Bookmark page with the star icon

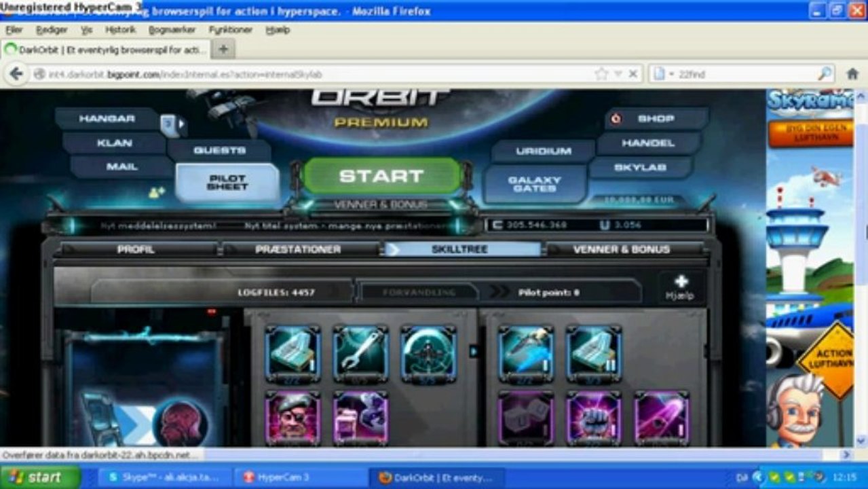[x=601, y=74]
